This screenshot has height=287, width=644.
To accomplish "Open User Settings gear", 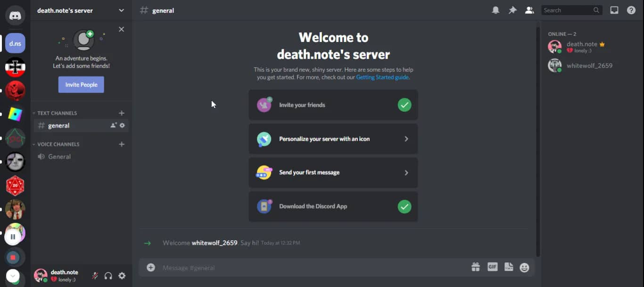I will click(122, 276).
